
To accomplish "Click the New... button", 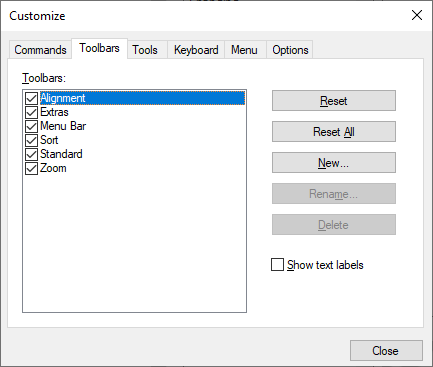I will [334, 163].
